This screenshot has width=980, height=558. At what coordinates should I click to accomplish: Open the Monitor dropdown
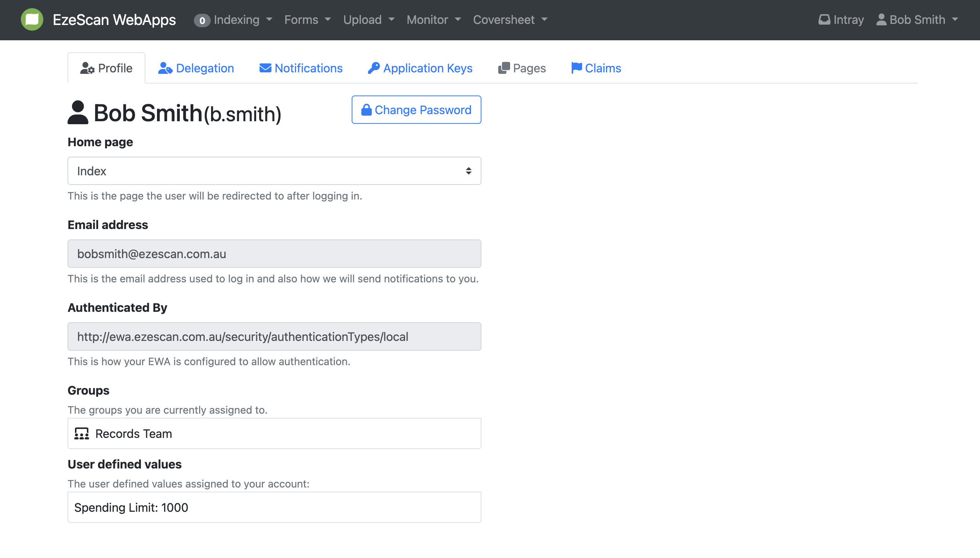pyautogui.click(x=433, y=19)
